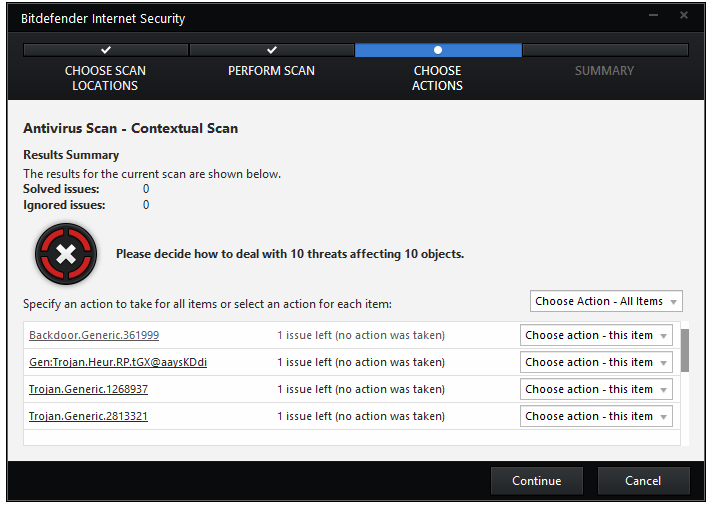Expand action dropdown for Backdoor.Generic.361999

tap(596, 336)
